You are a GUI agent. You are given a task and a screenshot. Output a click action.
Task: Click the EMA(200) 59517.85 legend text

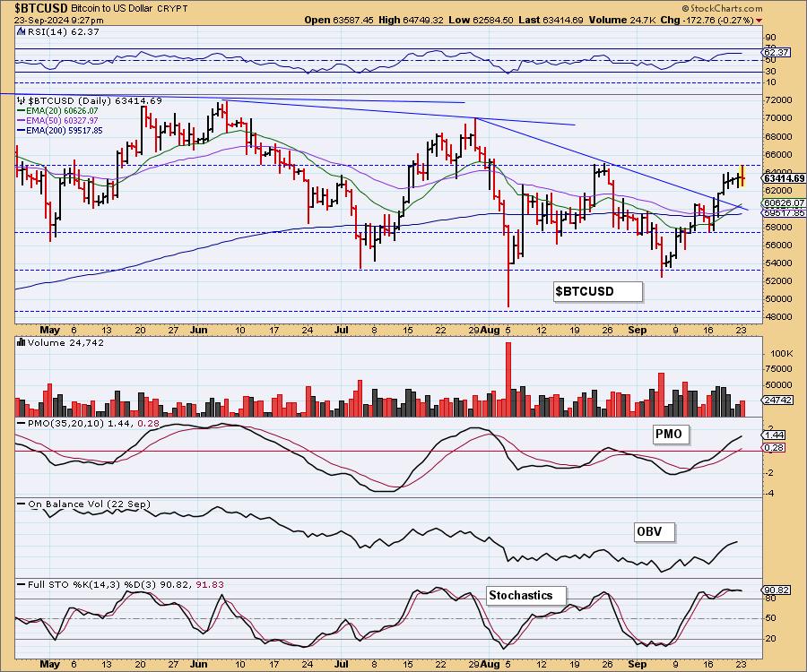tap(65, 131)
